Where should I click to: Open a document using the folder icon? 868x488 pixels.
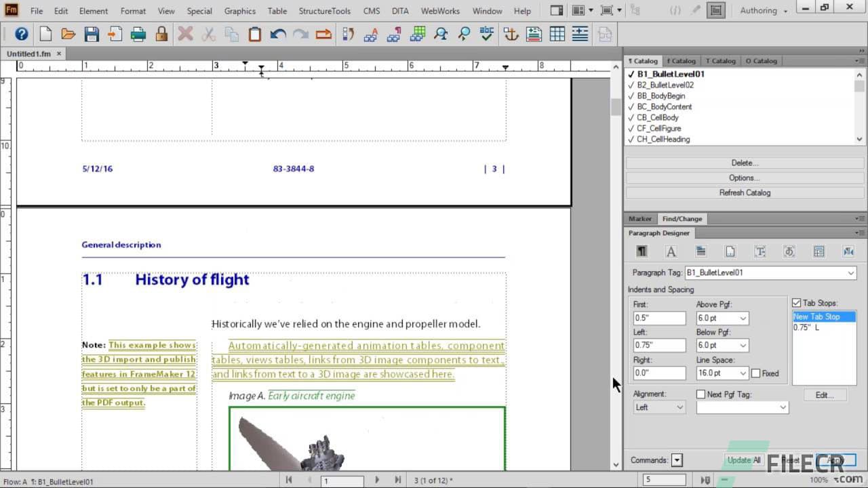tap(67, 34)
